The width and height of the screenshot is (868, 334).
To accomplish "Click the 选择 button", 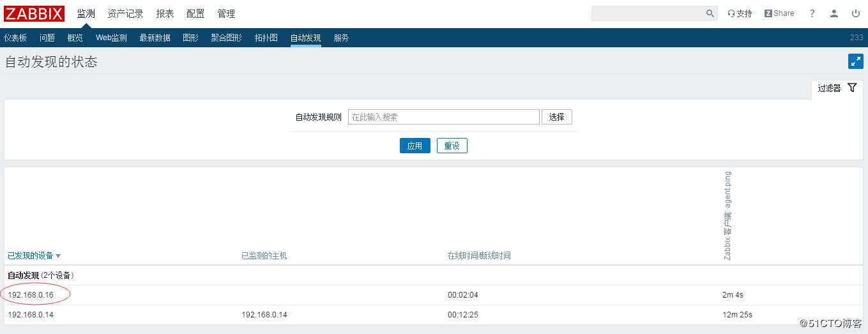I will tap(557, 117).
